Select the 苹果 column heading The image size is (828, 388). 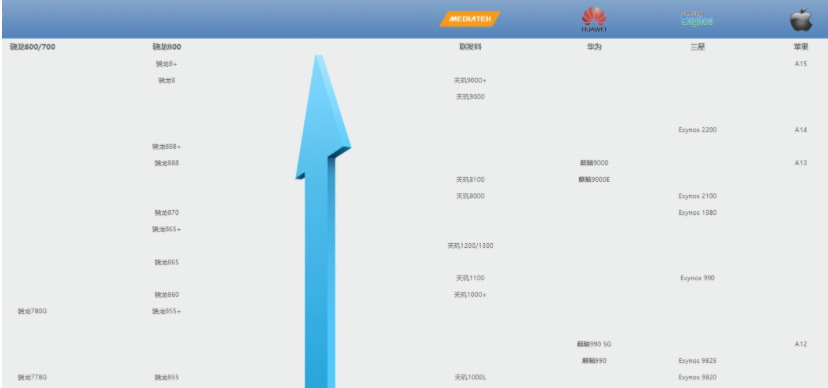click(x=801, y=47)
